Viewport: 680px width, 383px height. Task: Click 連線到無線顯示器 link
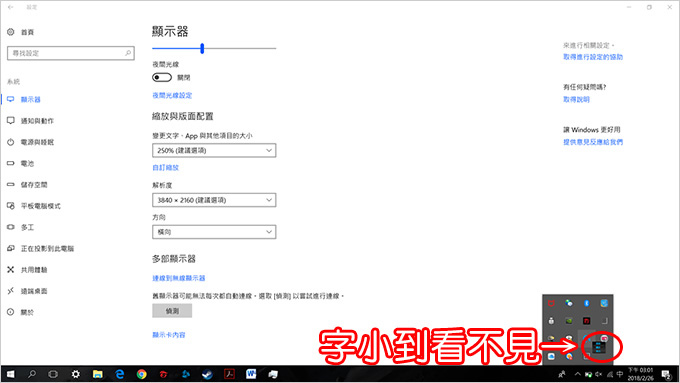pos(179,278)
